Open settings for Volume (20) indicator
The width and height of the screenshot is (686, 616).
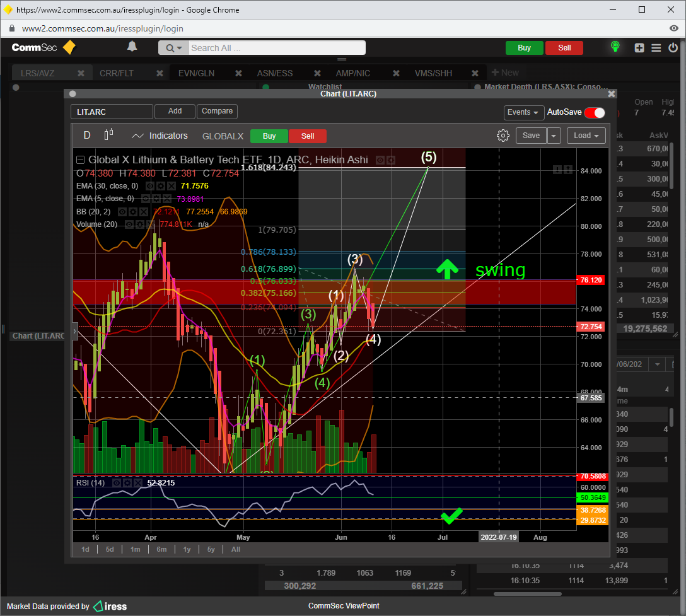(139, 224)
